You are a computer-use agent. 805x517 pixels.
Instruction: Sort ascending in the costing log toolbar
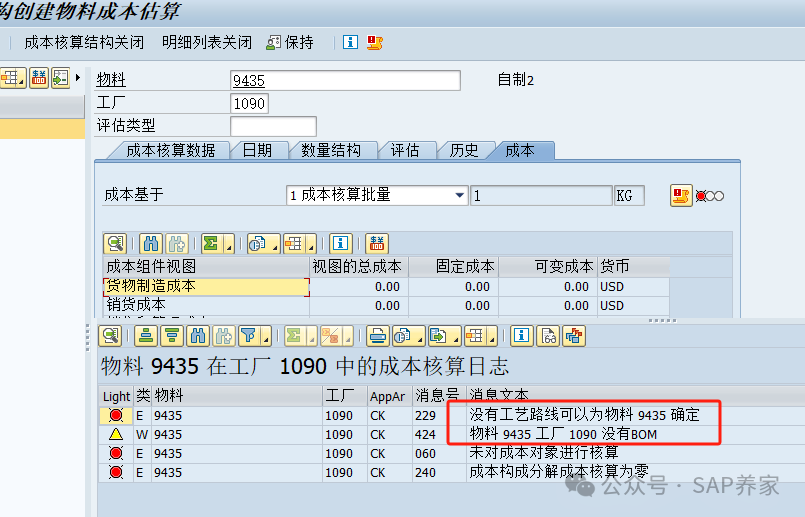click(146, 336)
